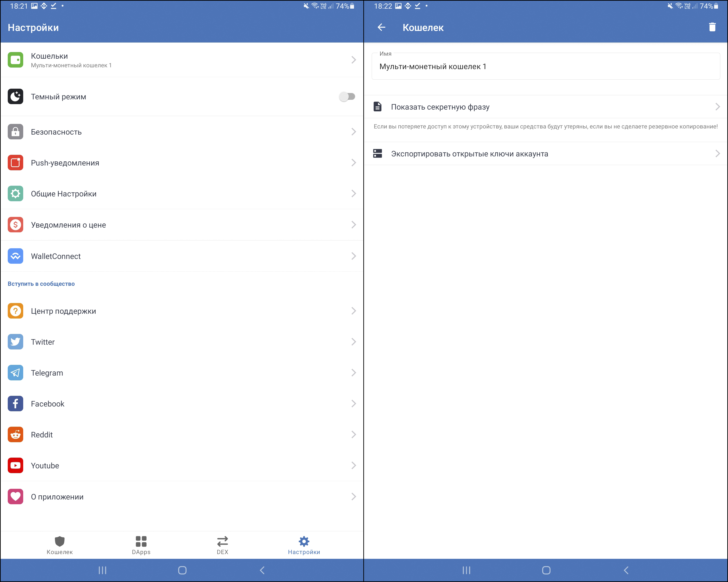Tap the pink heart About icon
The height and width of the screenshot is (582, 728).
[x=15, y=497]
